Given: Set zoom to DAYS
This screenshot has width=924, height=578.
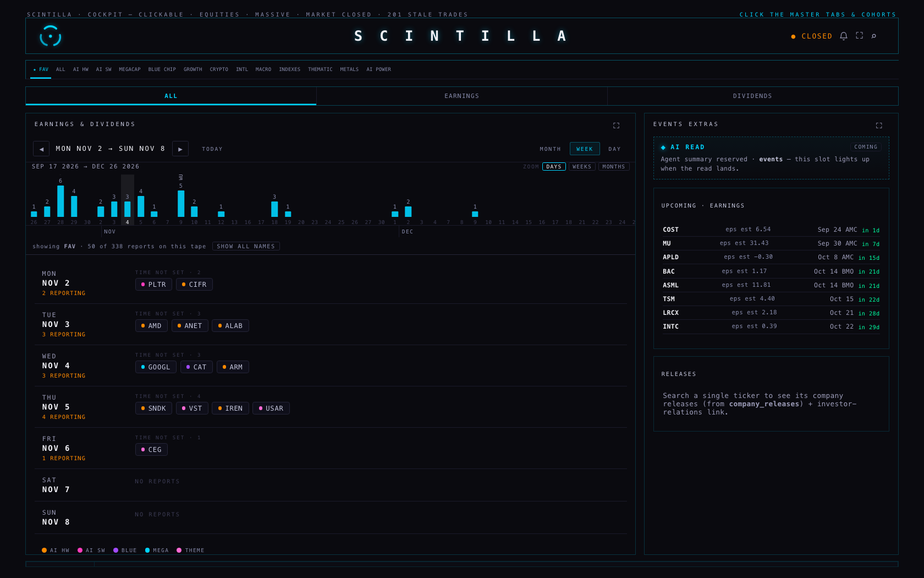Looking at the screenshot, I should point(554,167).
